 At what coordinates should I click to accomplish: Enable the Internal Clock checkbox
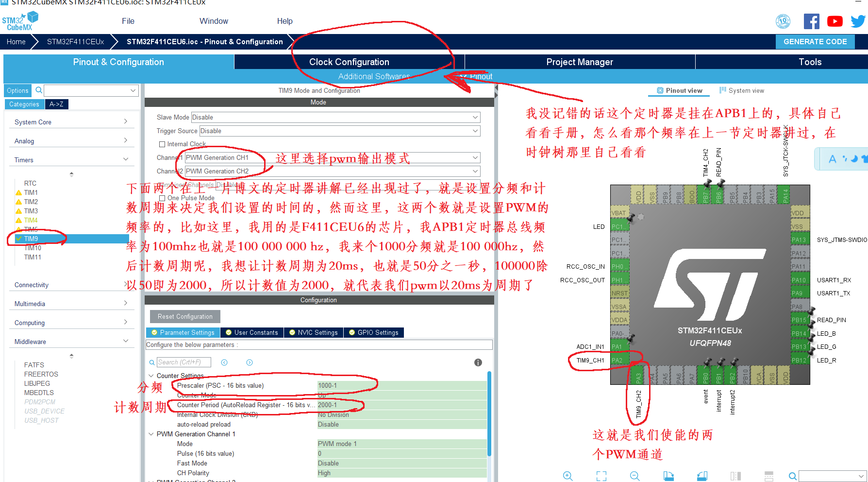162,144
